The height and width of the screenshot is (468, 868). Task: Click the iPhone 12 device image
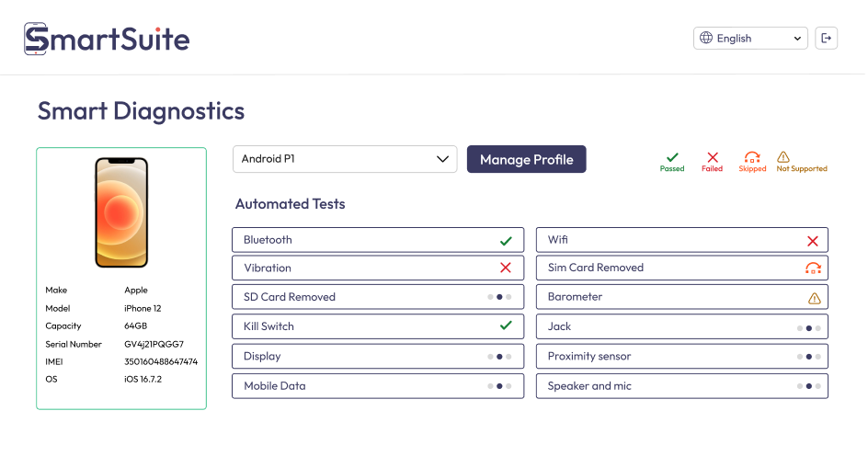coord(121,212)
